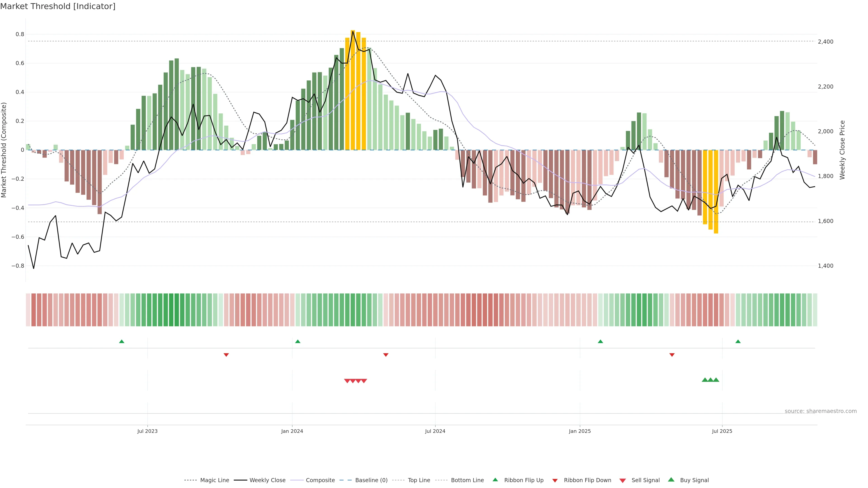Viewport: 868px width, 488px height.
Task: Toggle the Weekly Close legend entry
Action: click(x=267, y=480)
